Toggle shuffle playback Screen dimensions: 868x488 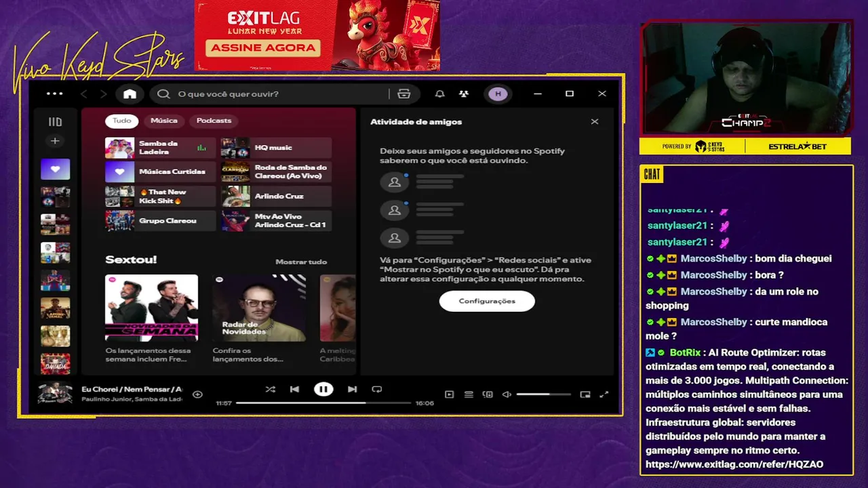click(x=270, y=389)
